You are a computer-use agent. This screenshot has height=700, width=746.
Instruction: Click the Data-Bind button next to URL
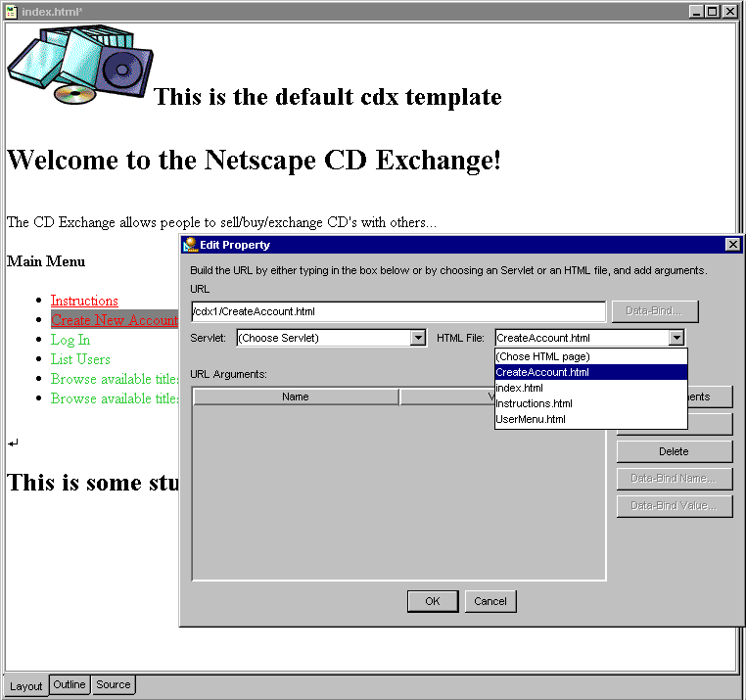pos(655,311)
